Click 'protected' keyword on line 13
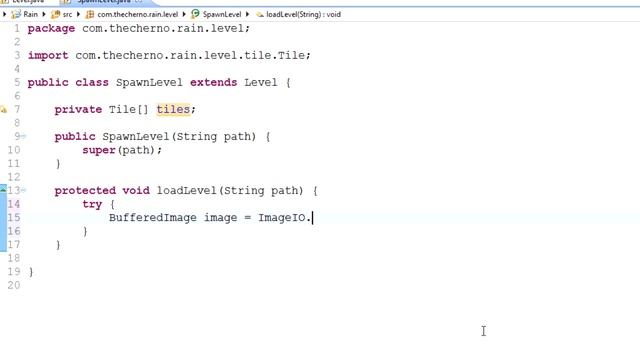This screenshot has height=360, width=640. click(85, 191)
